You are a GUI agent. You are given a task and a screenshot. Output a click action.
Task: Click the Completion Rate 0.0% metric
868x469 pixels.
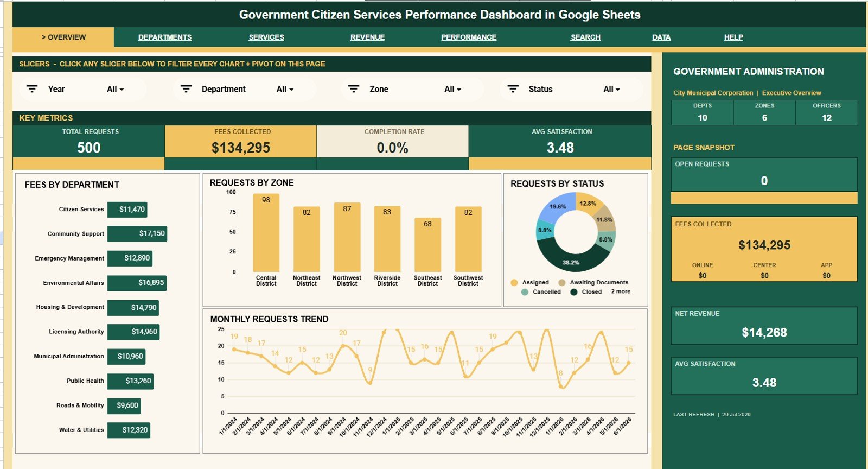393,148
